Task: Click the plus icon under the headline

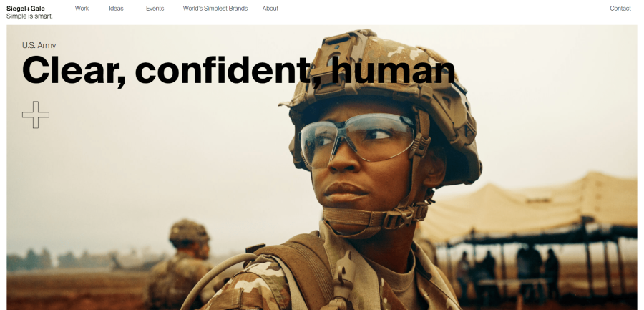Action: pyautogui.click(x=36, y=115)
